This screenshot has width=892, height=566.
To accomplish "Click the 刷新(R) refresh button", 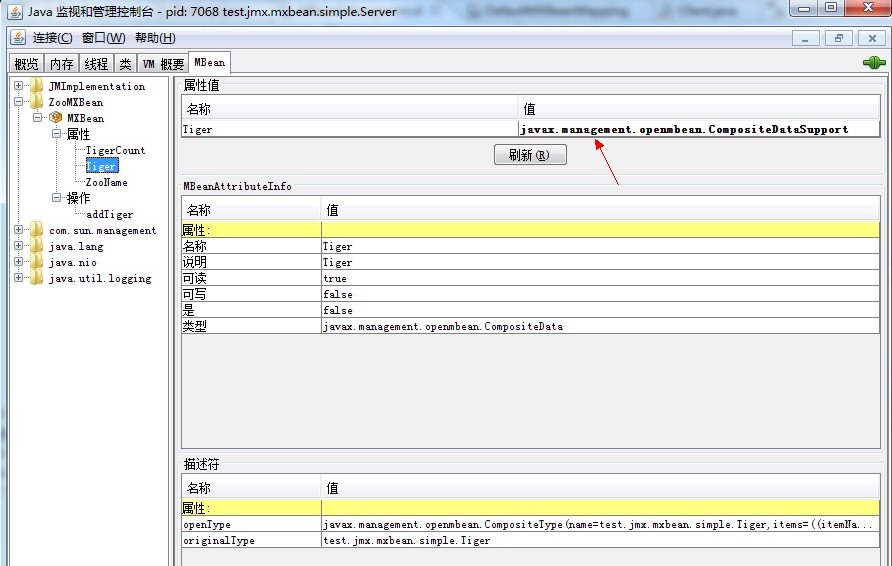I will coord(530,155).
